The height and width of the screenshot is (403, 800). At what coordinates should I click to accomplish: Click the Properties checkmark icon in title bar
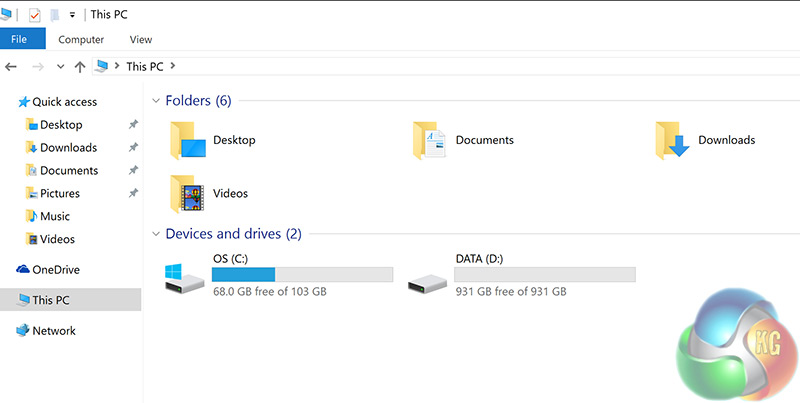(x=35, y=15)
